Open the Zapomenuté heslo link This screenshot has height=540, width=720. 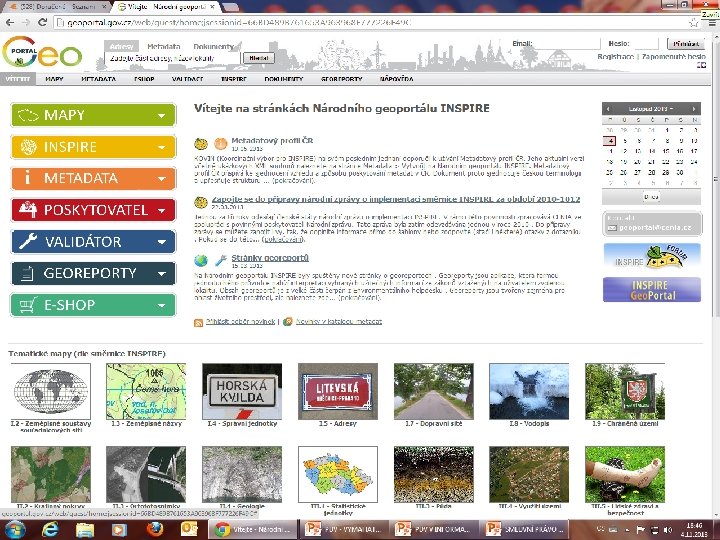point(674,56)
